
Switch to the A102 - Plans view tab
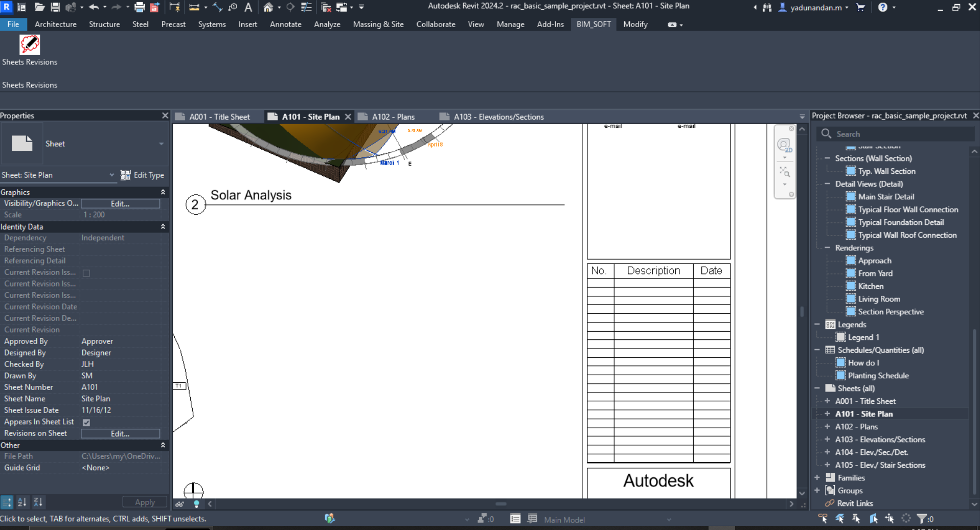[x=393, y=117]
